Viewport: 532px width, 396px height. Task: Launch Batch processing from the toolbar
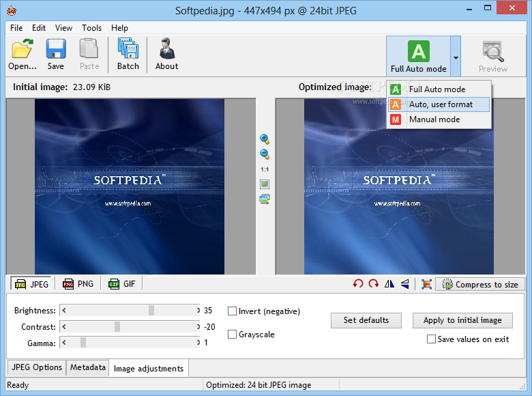[x=128, y=55]
